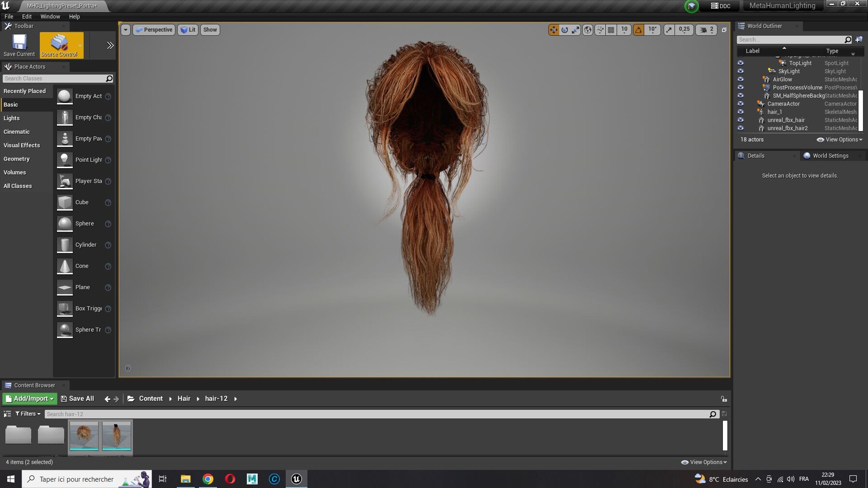Toggle visibility of AirGlow actor
The image size is (868, 488).
coord(741,79)
